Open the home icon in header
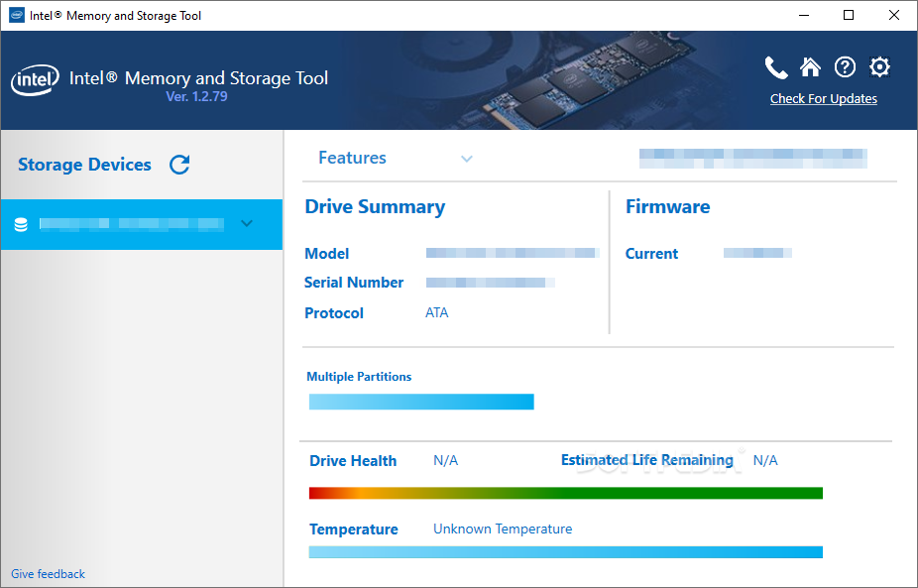Image resolution: width=918 pixels, height=588 pixels. pos(810,67)
